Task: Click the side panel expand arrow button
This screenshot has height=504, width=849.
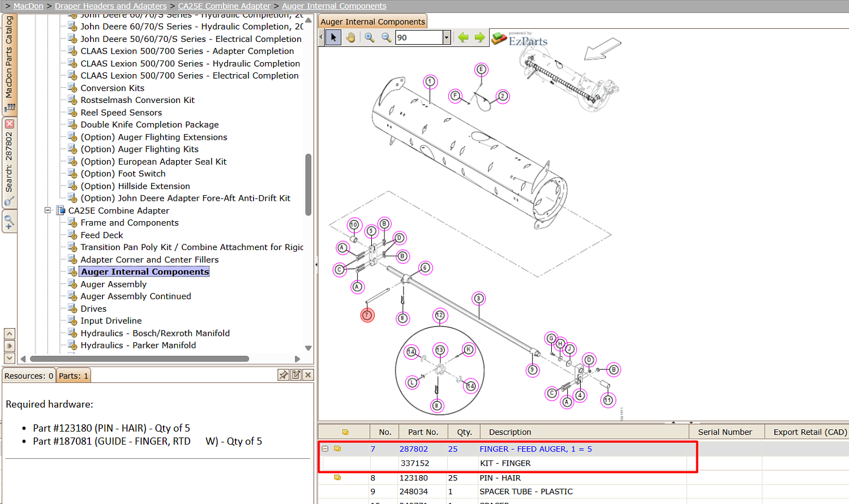Action: click(10, 346)
